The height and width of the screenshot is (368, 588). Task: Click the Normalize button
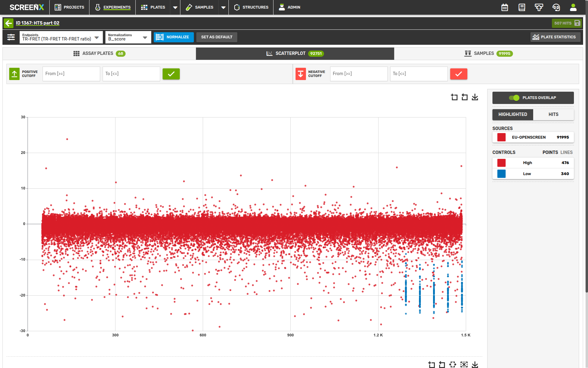[x=174, y=37]
